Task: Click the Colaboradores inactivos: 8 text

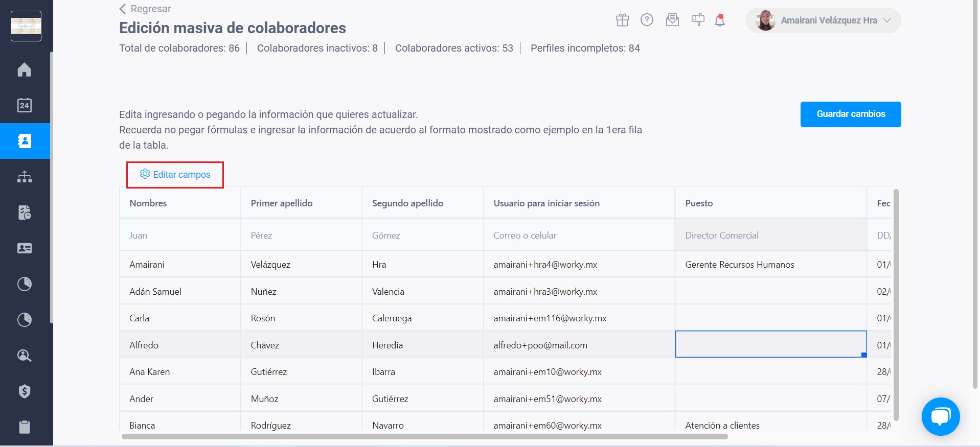Action: coord(317,48)
